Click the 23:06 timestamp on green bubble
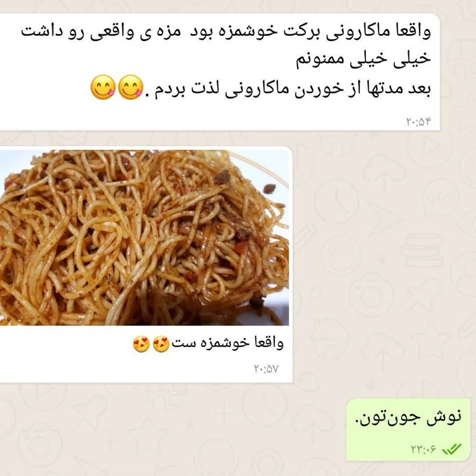 [x=423, y=449]
